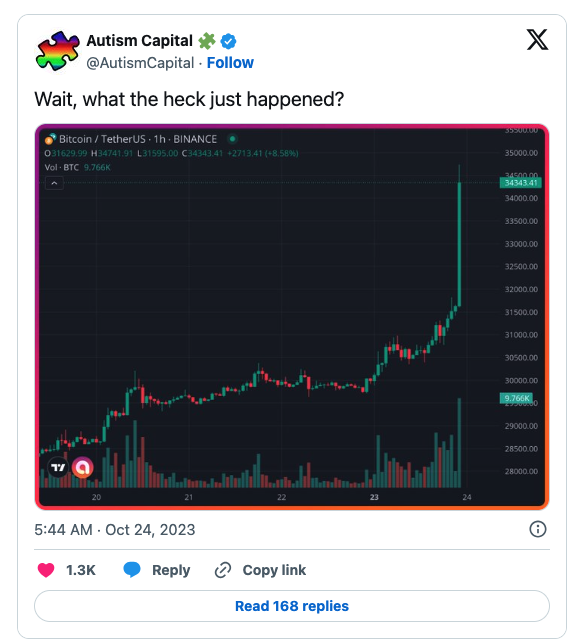Click the green puzzle piece emoji
The width and height of the screenshot is (577, 644).
[x=207, y=41]
